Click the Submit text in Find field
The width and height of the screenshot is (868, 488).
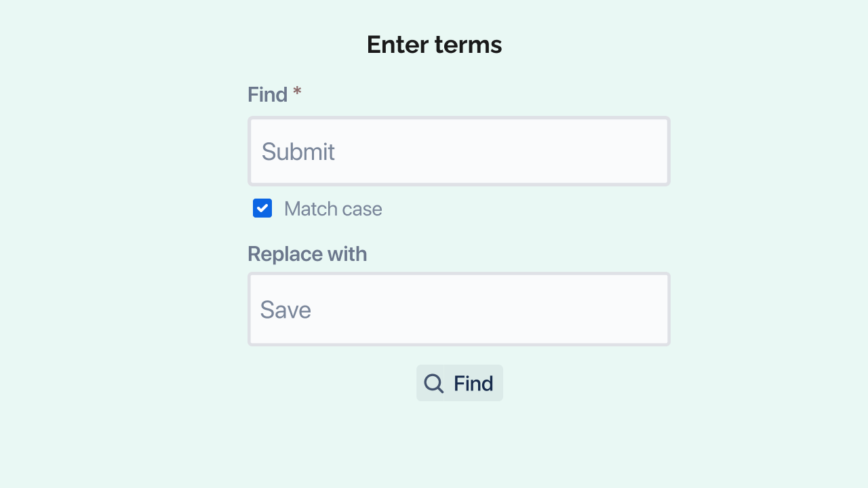point(298,152)
